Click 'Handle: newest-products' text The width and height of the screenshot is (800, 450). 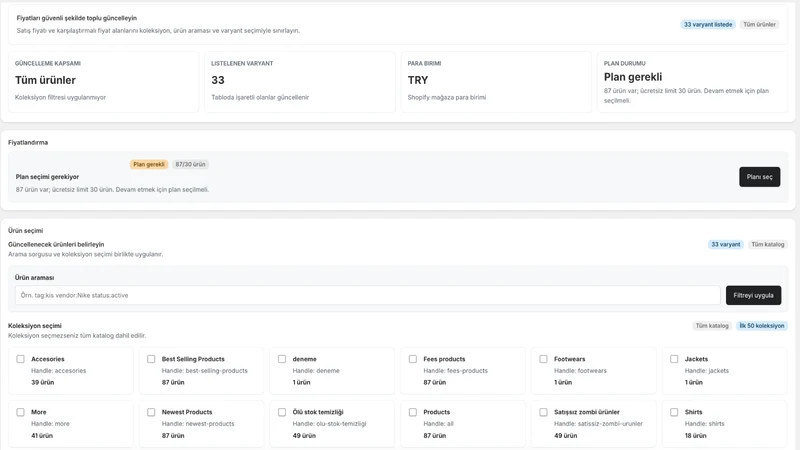(x=198, y=423)
